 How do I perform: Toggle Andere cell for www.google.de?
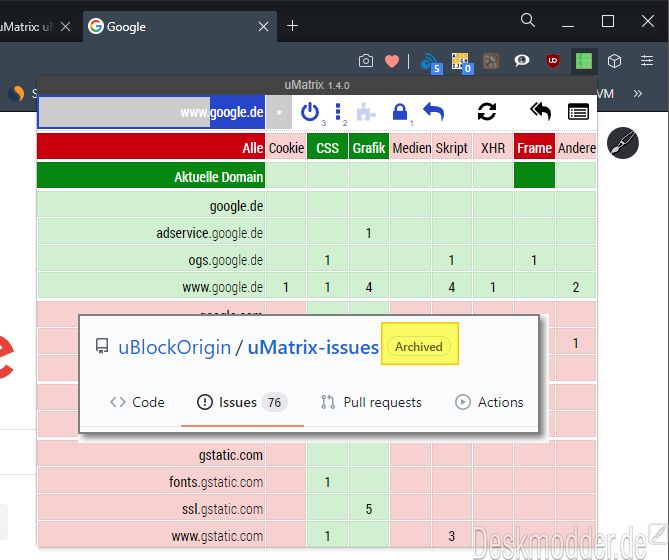(x=576, y=286)
